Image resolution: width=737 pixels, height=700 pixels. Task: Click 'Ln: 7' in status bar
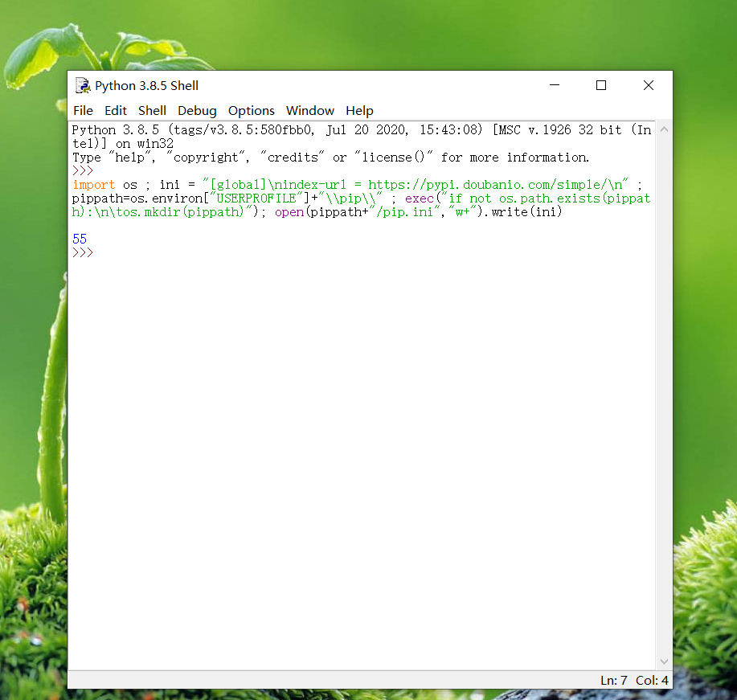pos(614,680)
